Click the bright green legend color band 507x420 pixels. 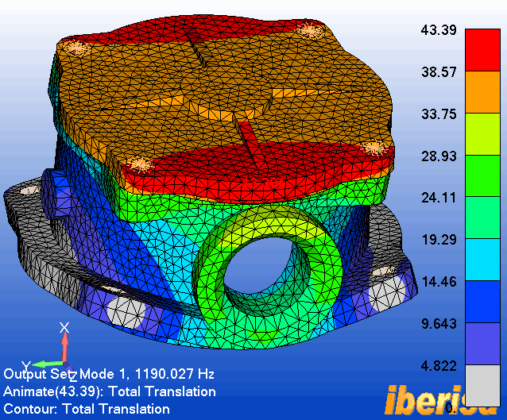(482, 175)
